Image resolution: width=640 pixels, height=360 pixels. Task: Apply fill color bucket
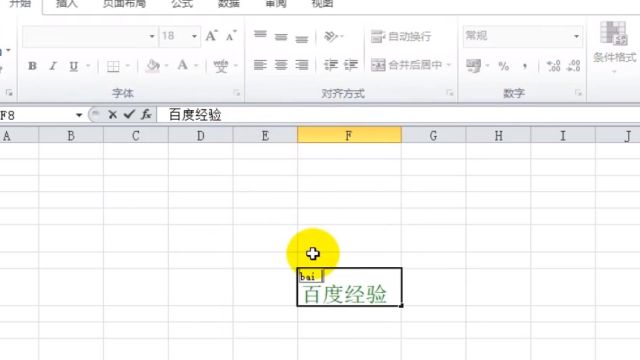coord(153,66)
